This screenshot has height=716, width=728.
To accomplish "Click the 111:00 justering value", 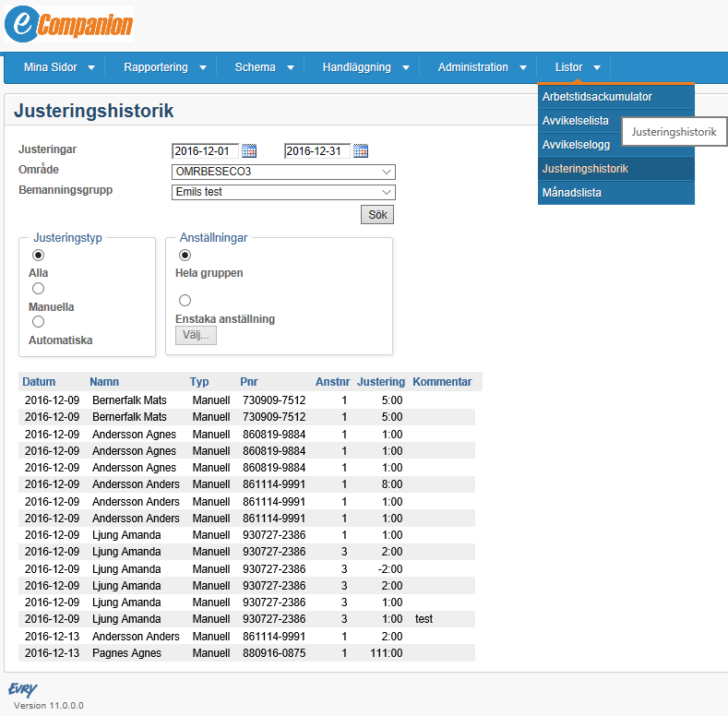I will (387, 653).
